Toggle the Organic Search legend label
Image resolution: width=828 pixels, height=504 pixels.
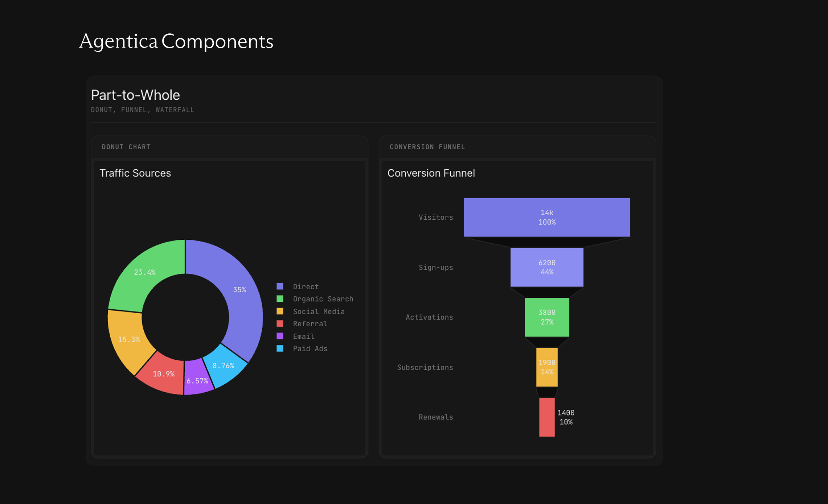pyautogui.click(x=323, y=299)
